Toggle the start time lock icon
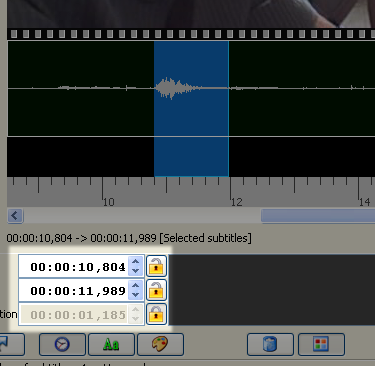Viewport: 375px width, 366px height. [156, 266]
